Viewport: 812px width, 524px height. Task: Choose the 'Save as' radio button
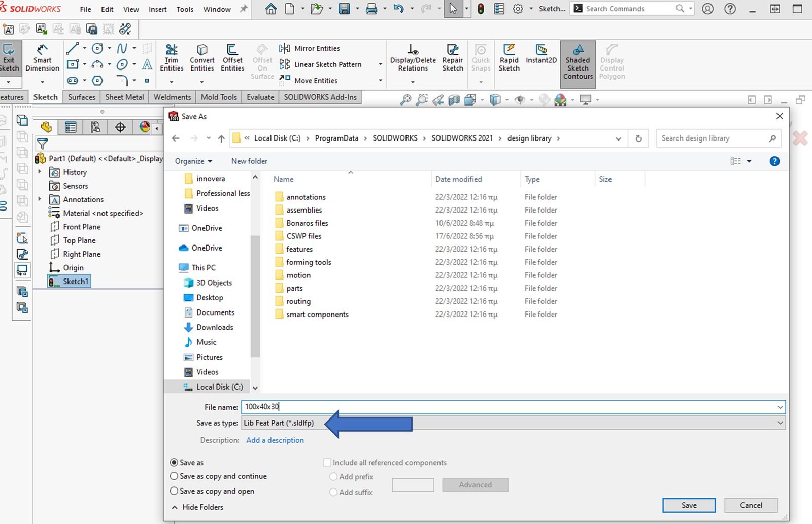click(x=174, y=463)
